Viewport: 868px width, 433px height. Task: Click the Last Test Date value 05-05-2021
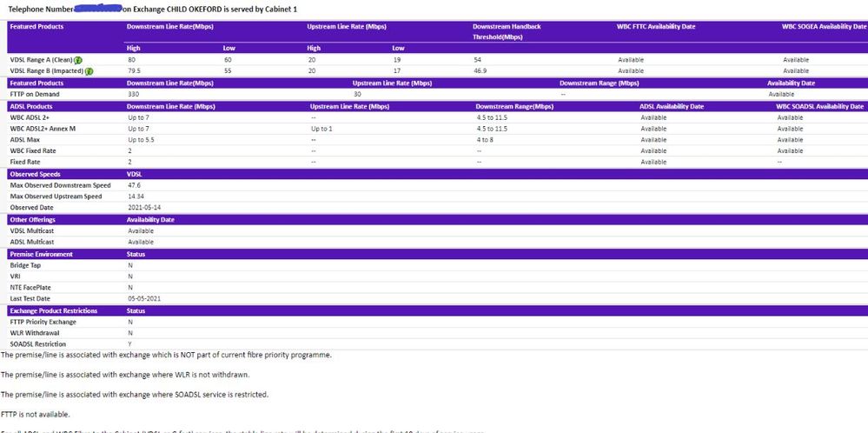point(144,298)
